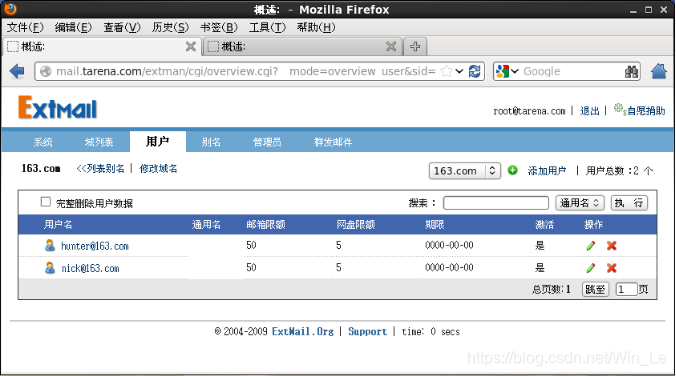Click the Firefox icon in the title bar
Screen dimensions: 676x376
[11, 9]
